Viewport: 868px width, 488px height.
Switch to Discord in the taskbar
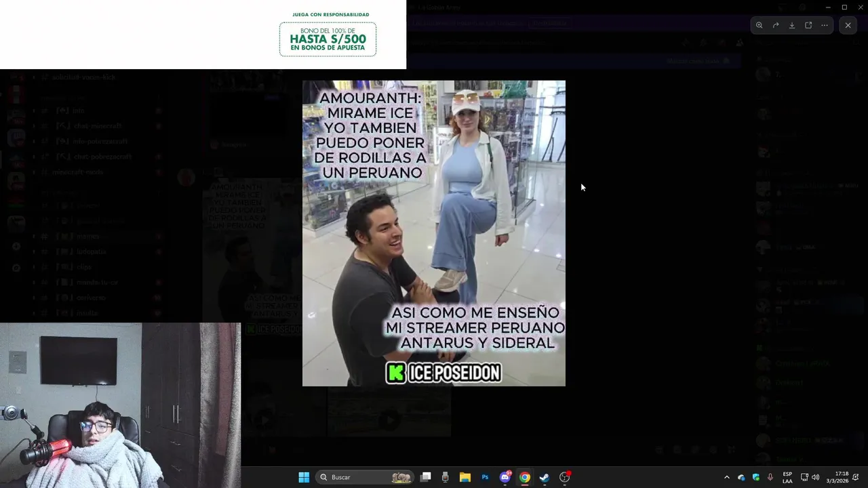pos(505,477)
